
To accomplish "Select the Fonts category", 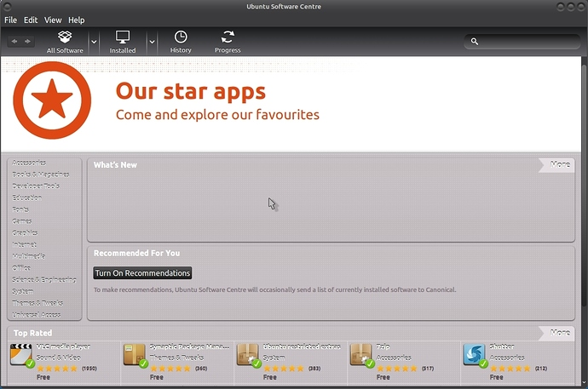I will pyautogui.click(x=20, y=209).
